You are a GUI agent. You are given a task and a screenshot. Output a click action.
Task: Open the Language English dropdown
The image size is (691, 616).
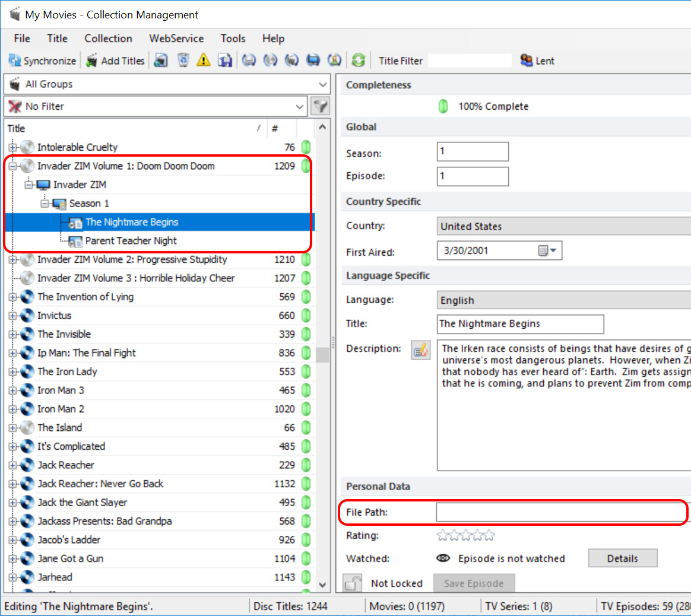pyautogui.click(x=563, y=300)
